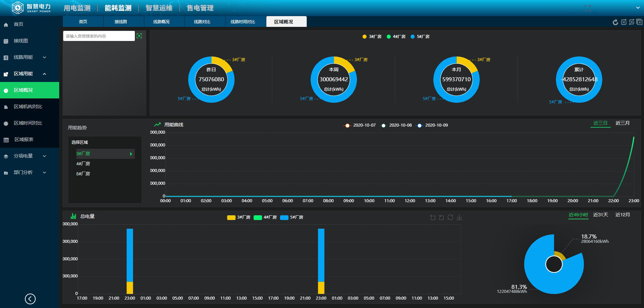The height and width of the screenshot is (308, 644).
Task: Expand the 线路用能 sidebar menu
Action: pyautogui.click(x=30, y=57)
